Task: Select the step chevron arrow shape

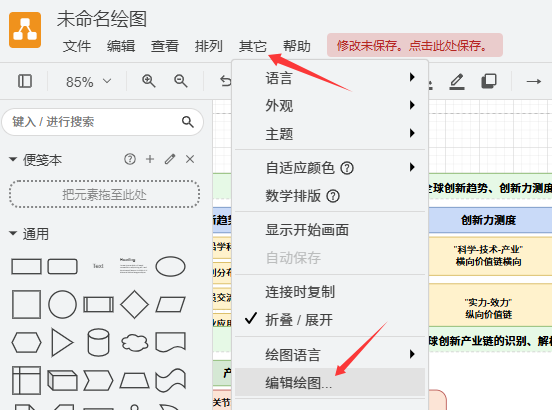Action: (x=98, y=380)
